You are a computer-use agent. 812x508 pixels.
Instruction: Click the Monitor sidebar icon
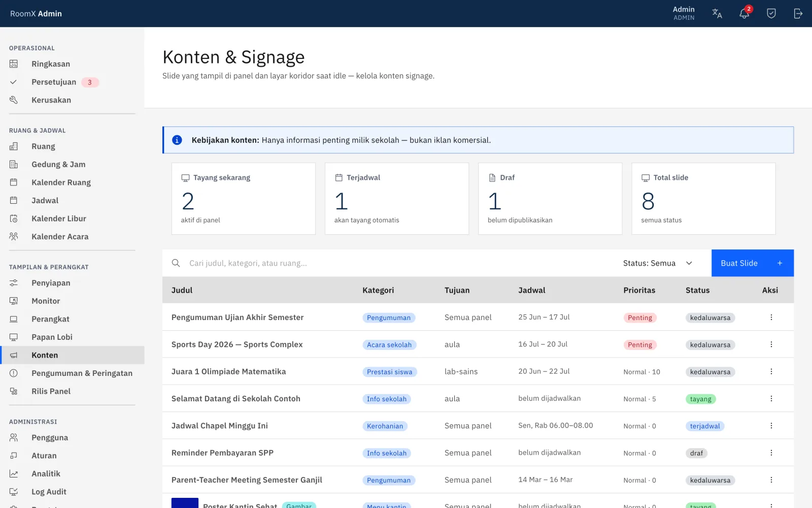14,301
